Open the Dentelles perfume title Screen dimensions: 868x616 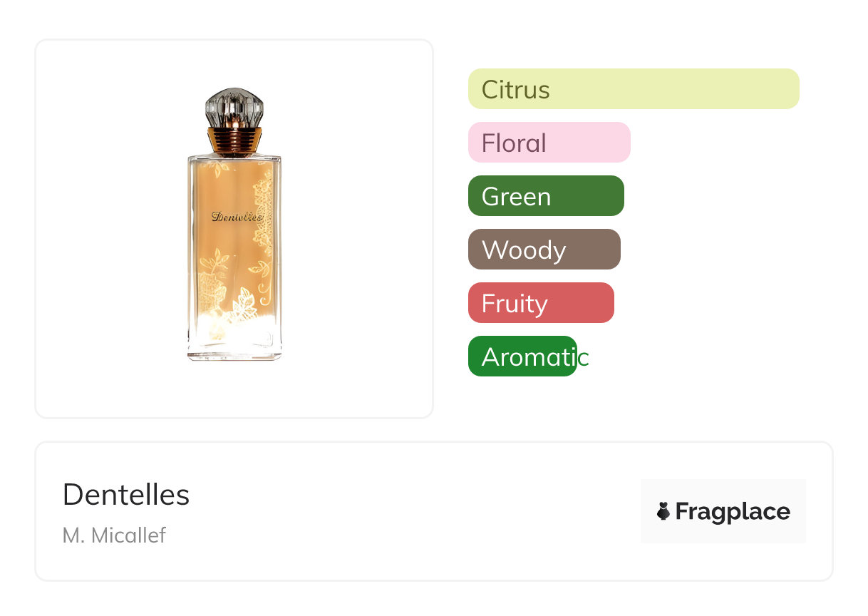tap(126, 494)
